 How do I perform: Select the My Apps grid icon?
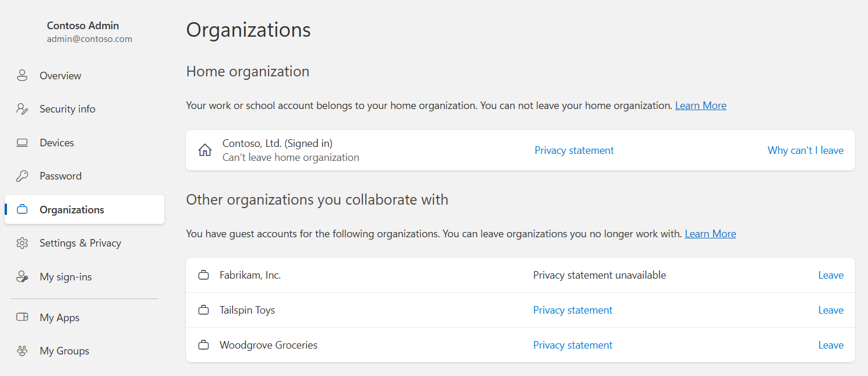[x=22, y=317]
